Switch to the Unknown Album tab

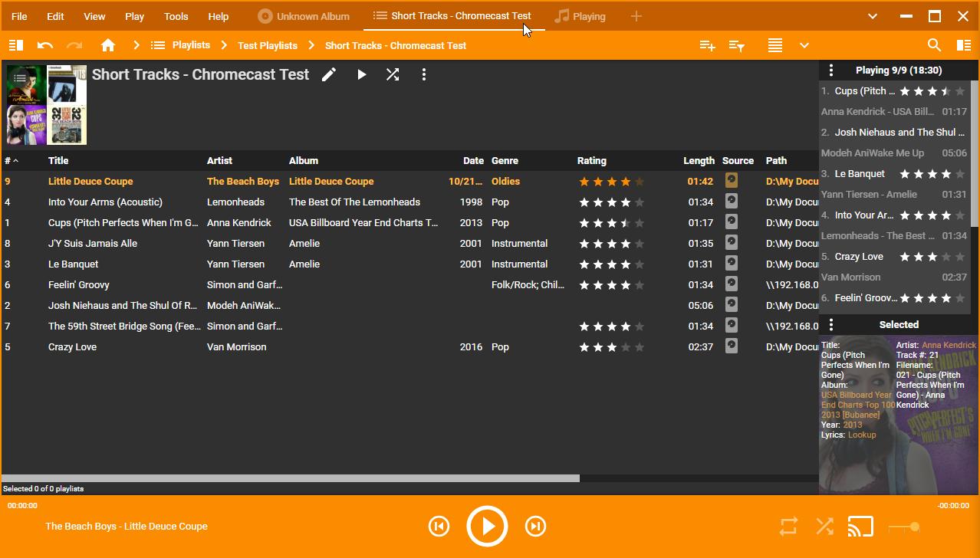tap(304, 16)
